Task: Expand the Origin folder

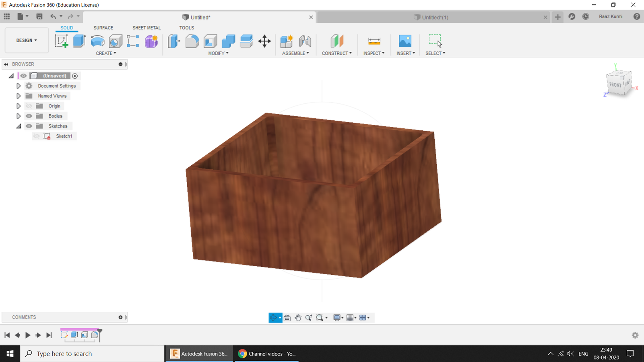Action: point(19,106)
